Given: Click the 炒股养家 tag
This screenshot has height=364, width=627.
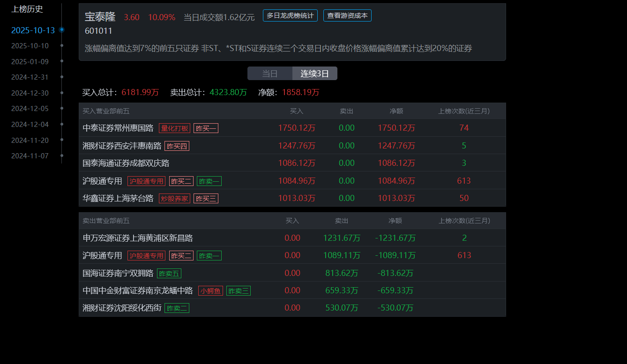Looking at the screenshot, I should click(174, 199).
